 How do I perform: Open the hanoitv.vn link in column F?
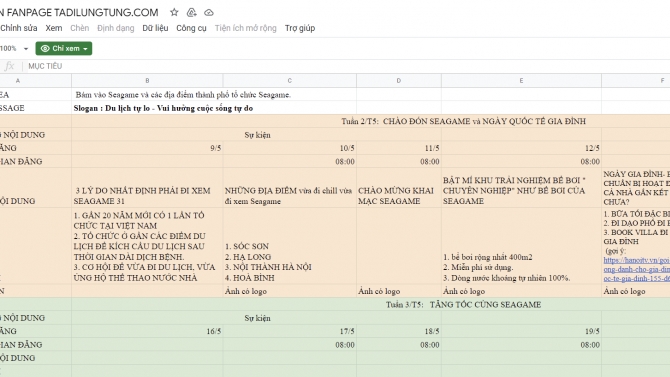637,269
